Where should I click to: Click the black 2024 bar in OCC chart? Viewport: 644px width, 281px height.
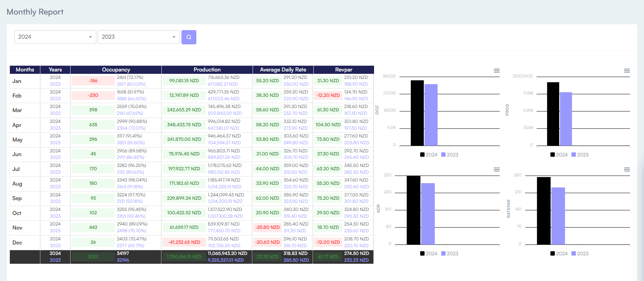(417, 113)
